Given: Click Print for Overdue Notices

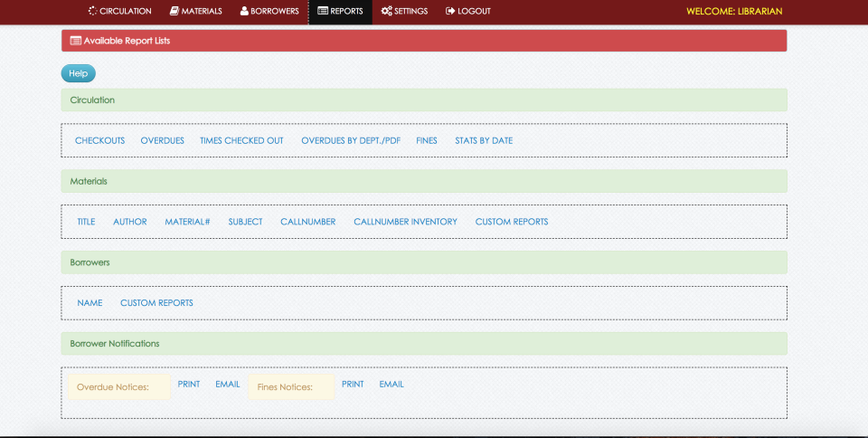Looking at the screenshot, I should click(x=189, y=384).
